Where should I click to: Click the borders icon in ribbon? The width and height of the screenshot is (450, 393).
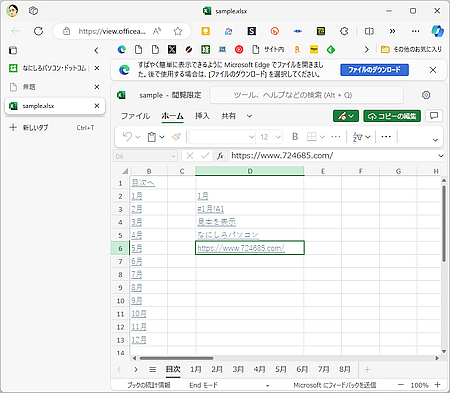(x=311, y=137)
